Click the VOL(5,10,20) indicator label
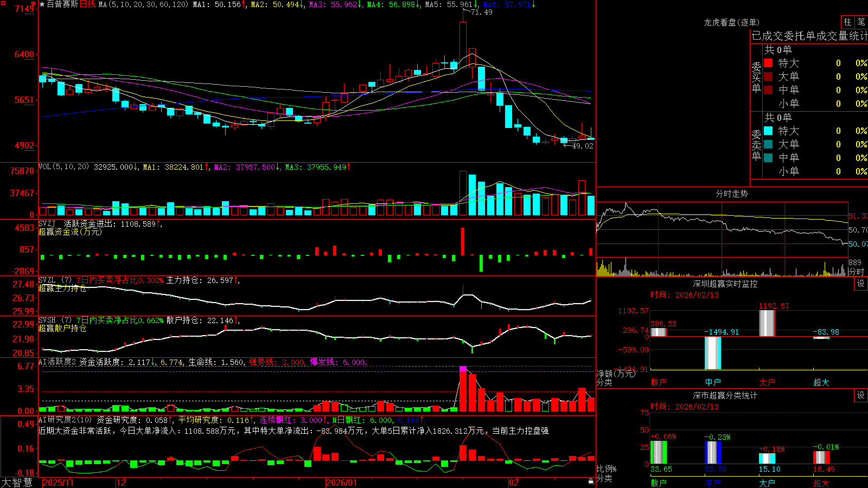Screen dimensions: 868x488 click(63, 167)
